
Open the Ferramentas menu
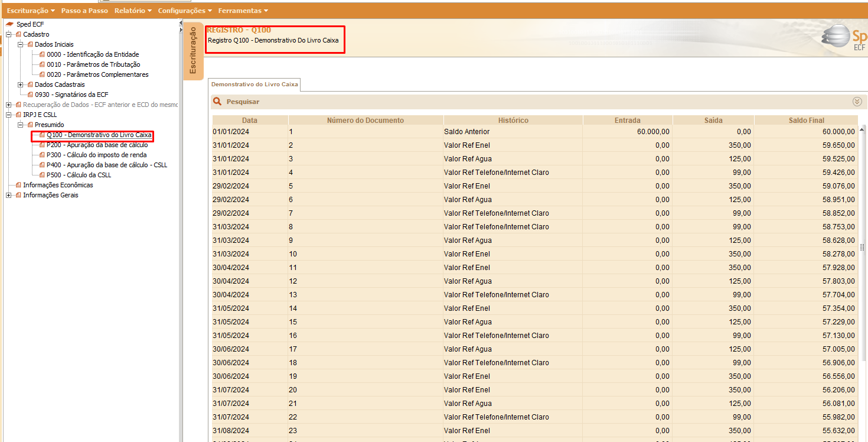point(243,11)
